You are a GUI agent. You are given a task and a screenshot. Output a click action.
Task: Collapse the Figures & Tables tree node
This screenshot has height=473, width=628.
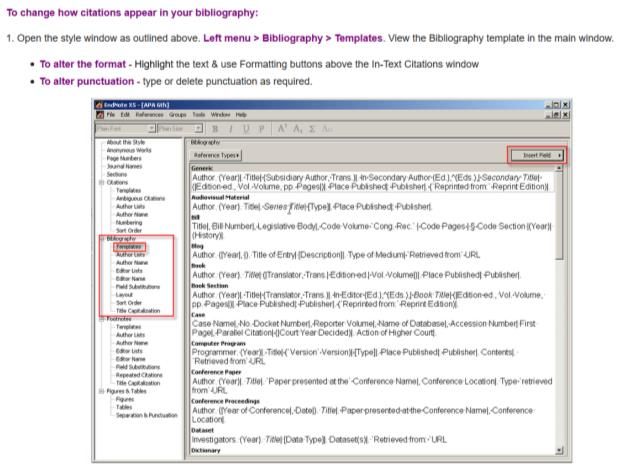coord(101,391)
